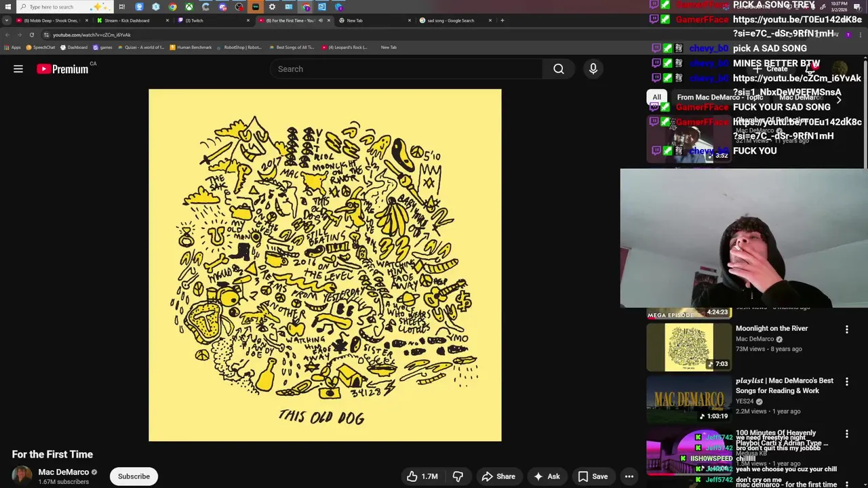Open the Chambers of Reflection thumbnail

689,140
